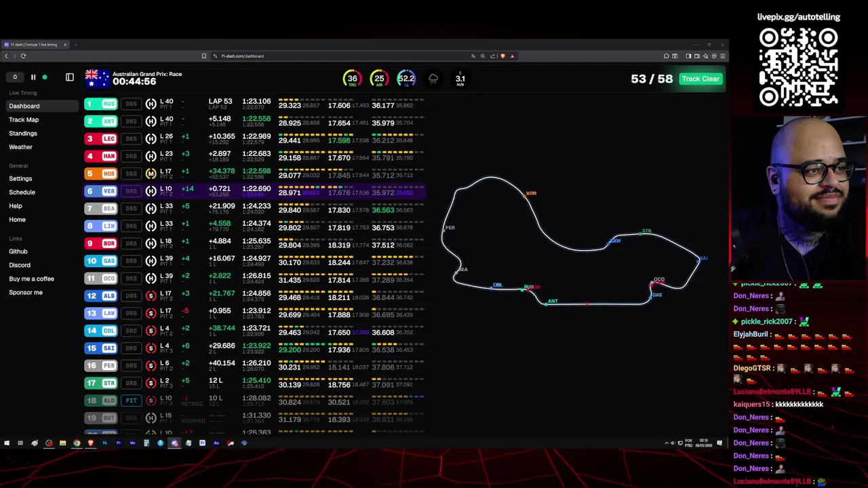Click the soft tyre icon in ALB row
This screenshot has width=868, height=488.
tap(151, 296)
